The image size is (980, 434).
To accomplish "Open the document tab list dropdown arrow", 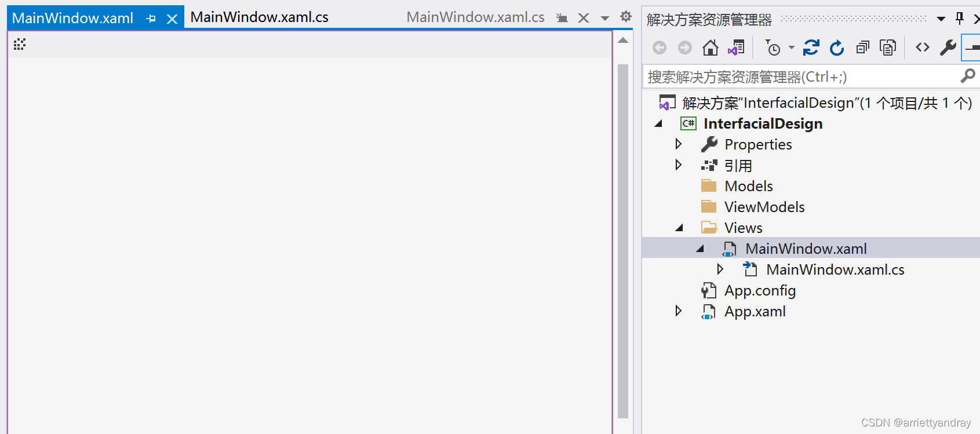I will (x=605, y=18).
